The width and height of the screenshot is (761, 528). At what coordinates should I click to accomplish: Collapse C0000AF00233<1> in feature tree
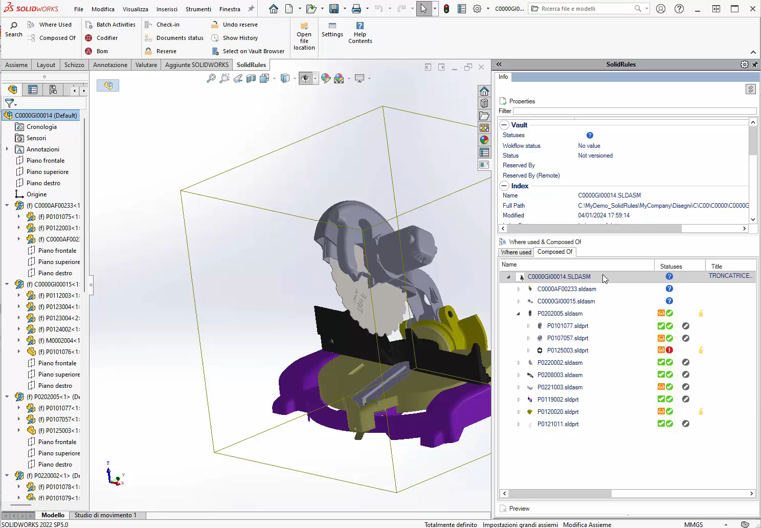(x=7, y=205)
